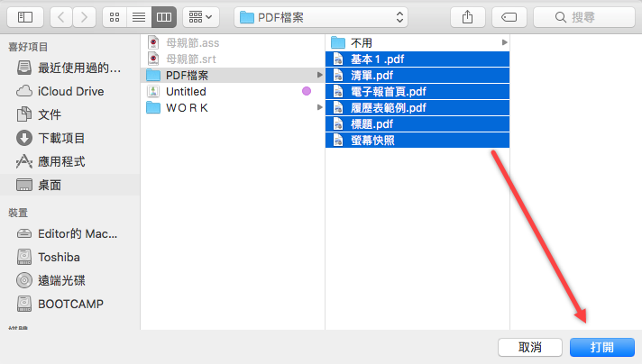The image size is (642, 364).
Task: Click the PDF icon of 清單.pdf
Action: pos(338,76)
